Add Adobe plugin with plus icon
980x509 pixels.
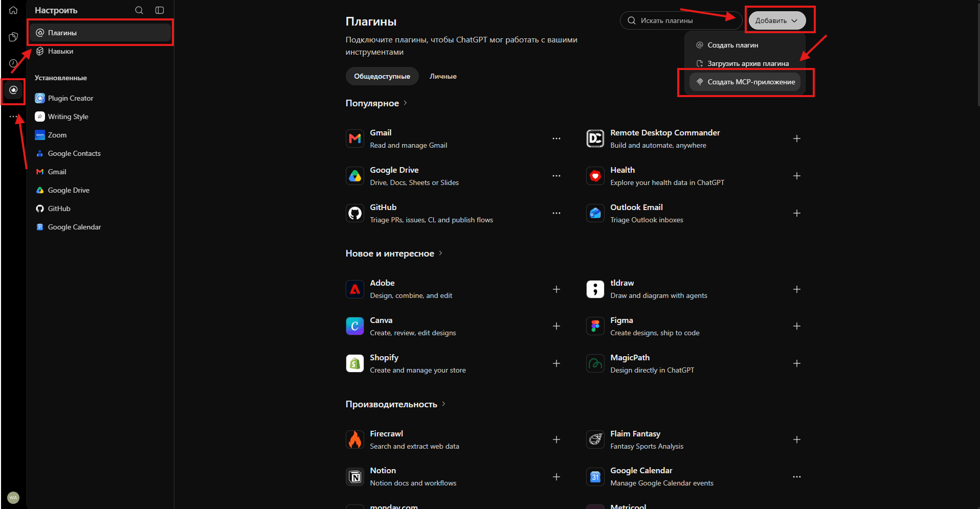[556, 289]
